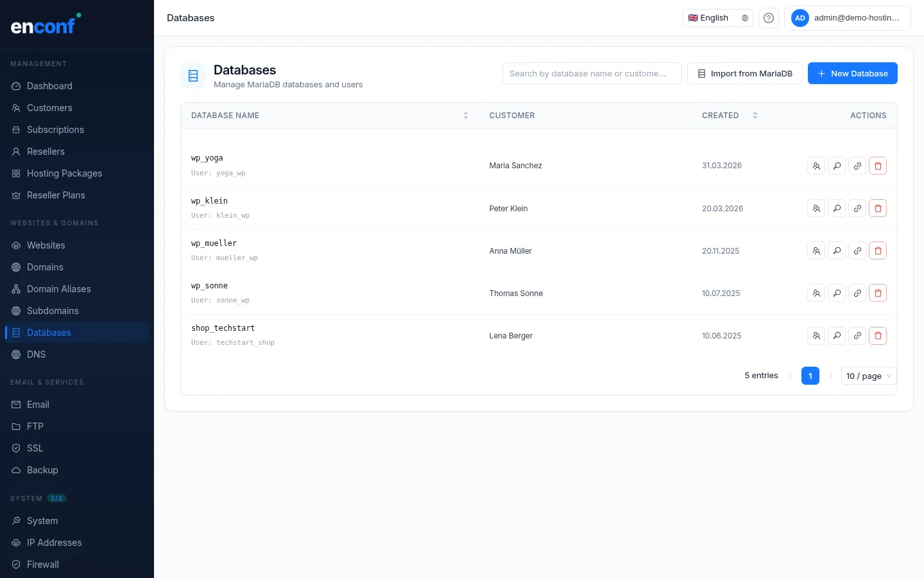Image resolution: width=924 pixels, height=578 pixels.
Task: Click the key icon for wp_mueller
Action: (x=837, y=250)
